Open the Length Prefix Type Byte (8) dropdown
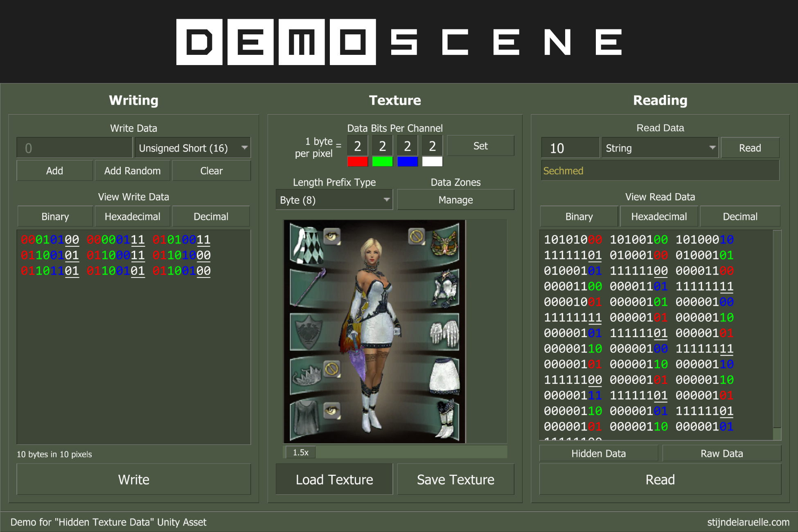Image resolution: width=798 pixels, height=532 pixels. click(x=334, y=200)
